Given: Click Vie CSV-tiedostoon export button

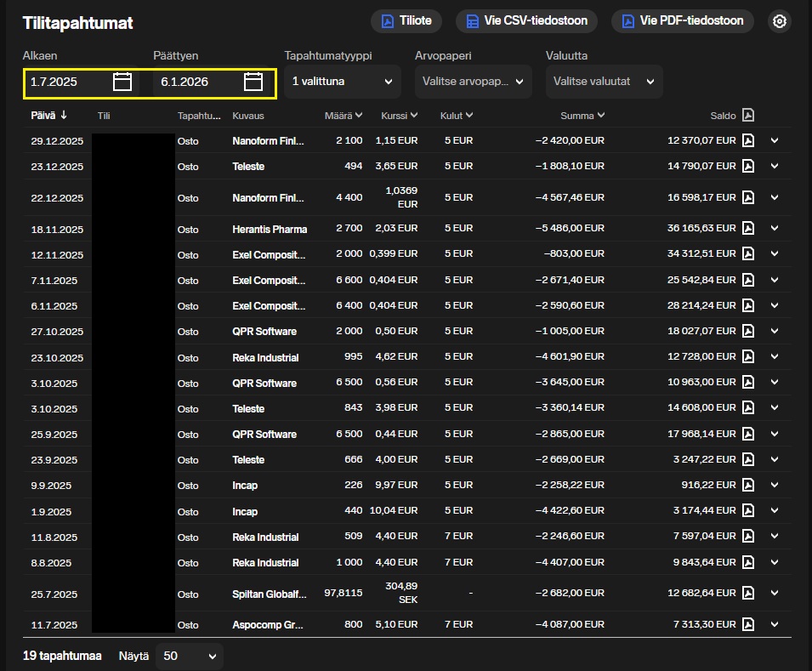Looking at the screenshot, I should (526, 21).
